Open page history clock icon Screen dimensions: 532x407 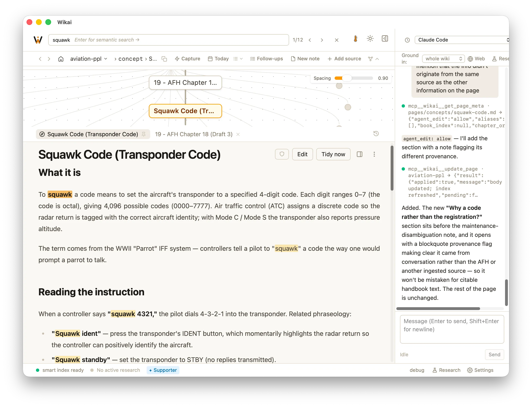[x=376, y=134]
